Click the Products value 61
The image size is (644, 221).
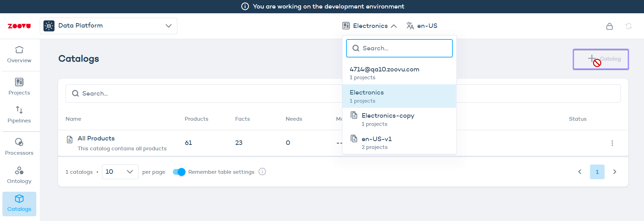(x=189, y=143)
